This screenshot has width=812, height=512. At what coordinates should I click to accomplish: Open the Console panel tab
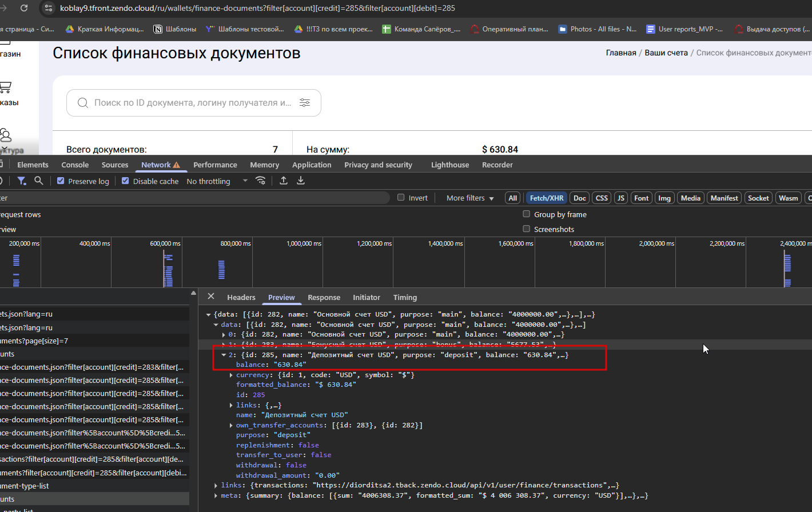tap(75, 165)
